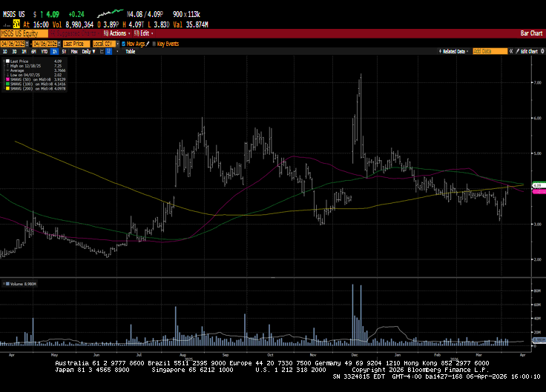Click the H 4.09T high value
Screen dimensions: 546x392
click(133, 24)
